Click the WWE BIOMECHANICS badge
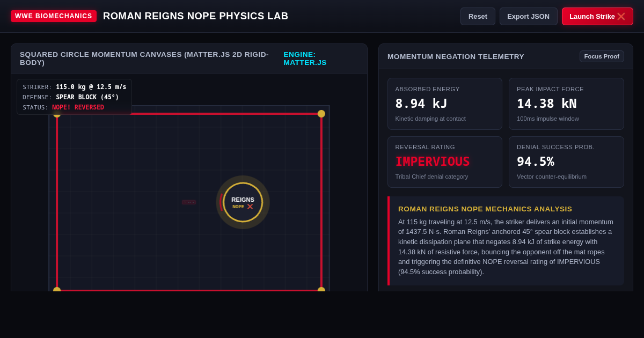This screenshot has width=644, height=338. click(54, 16)
